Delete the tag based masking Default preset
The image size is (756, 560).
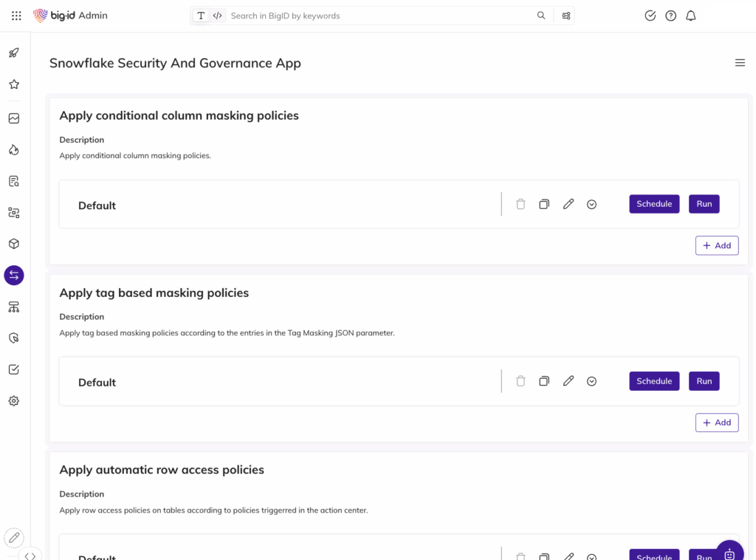coord(520,381)
